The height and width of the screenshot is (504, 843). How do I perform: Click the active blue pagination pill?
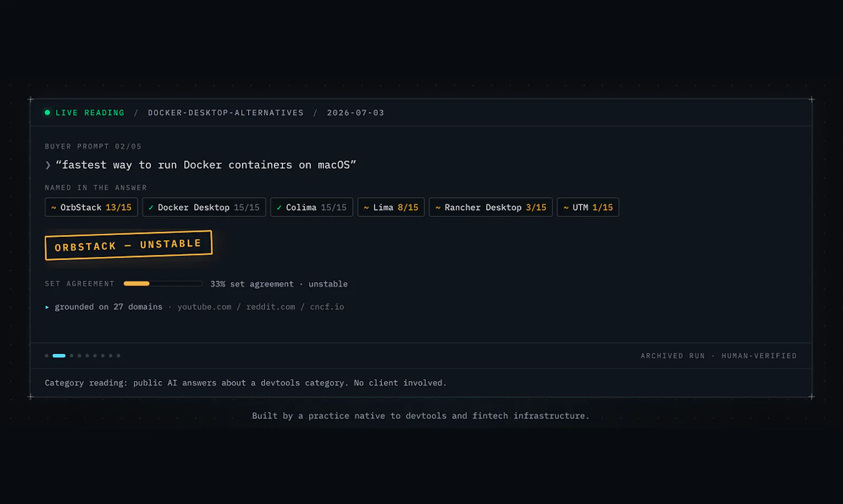point(59,356)
